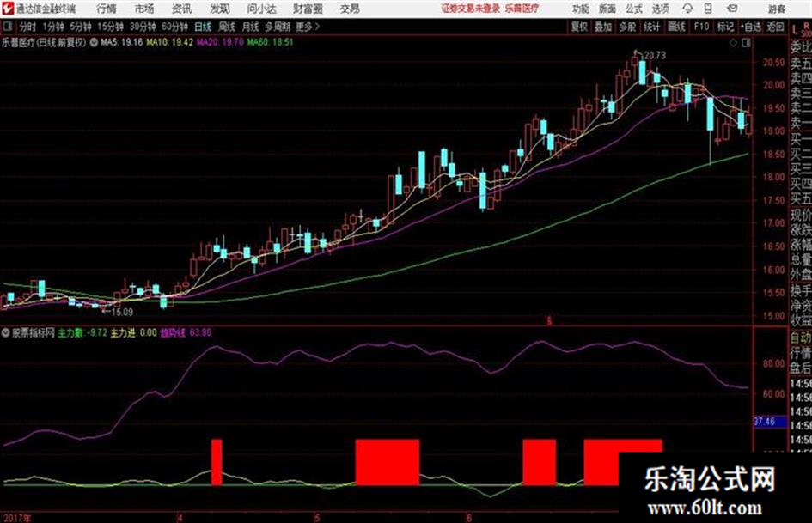Screen dimensions: 812x523
Task: Click the MA5: 19.16 indicator label
Action: click(121, 42)
